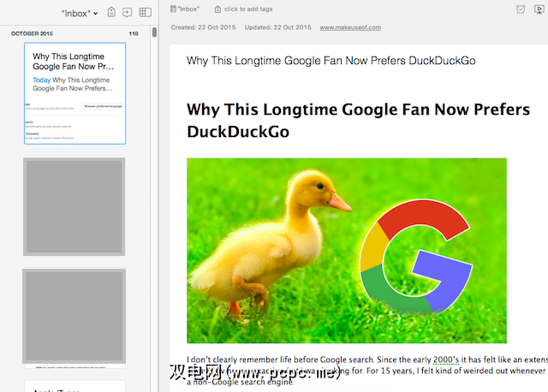Screen dimensions: 548x392
Task: Select the DuckDuckGo note card in list
Action: click(x=74, y=93)
